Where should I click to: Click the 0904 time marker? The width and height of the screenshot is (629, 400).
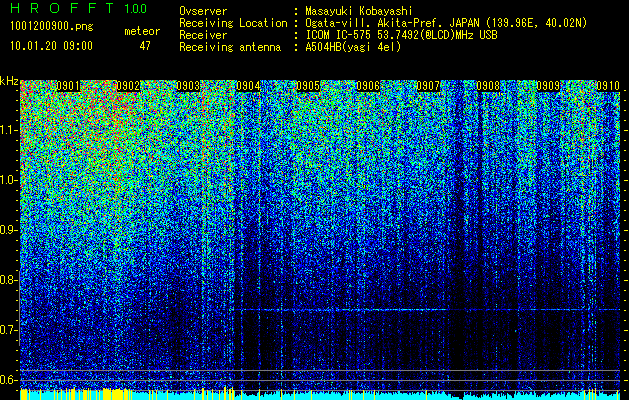(248, 86)
